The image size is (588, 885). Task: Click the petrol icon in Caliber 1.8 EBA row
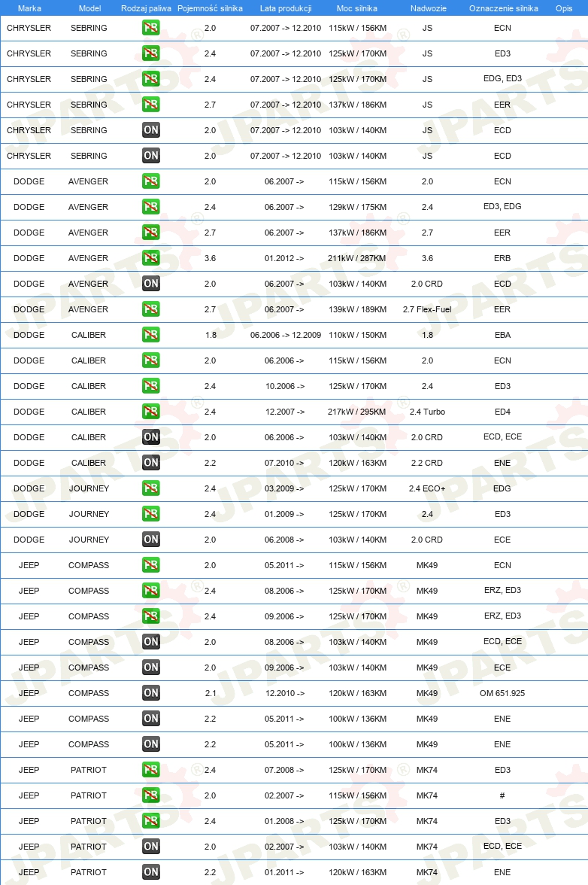tap(150, 335)
